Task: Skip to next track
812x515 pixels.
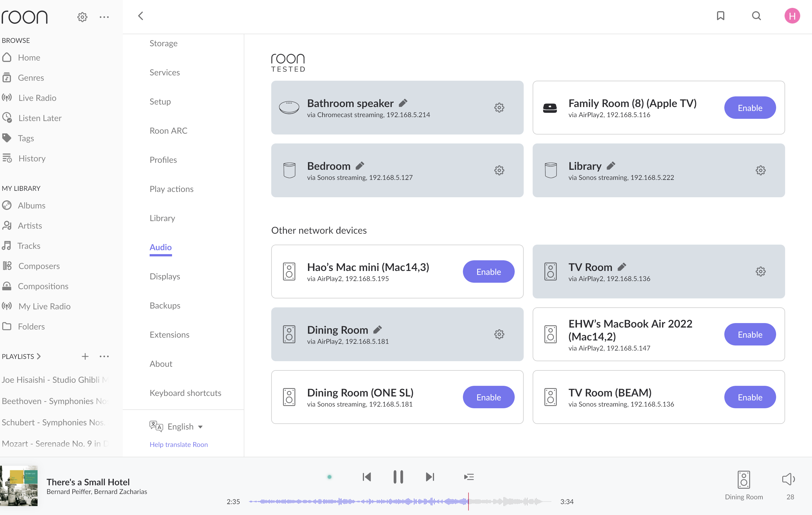Action: (430, 477)
